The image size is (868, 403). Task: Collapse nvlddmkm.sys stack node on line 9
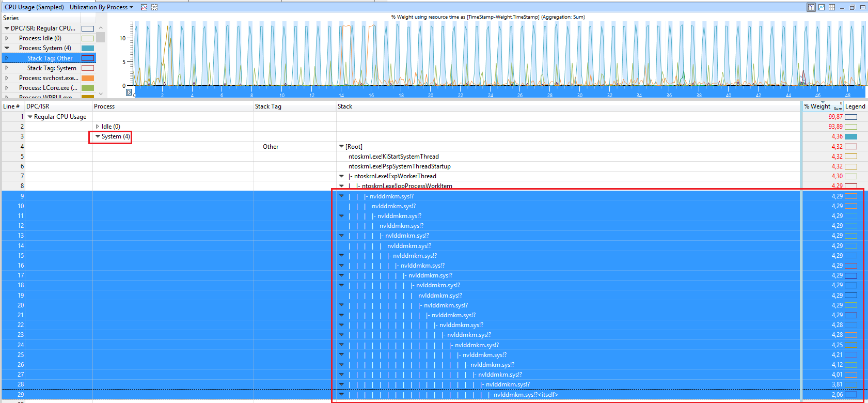341,196
